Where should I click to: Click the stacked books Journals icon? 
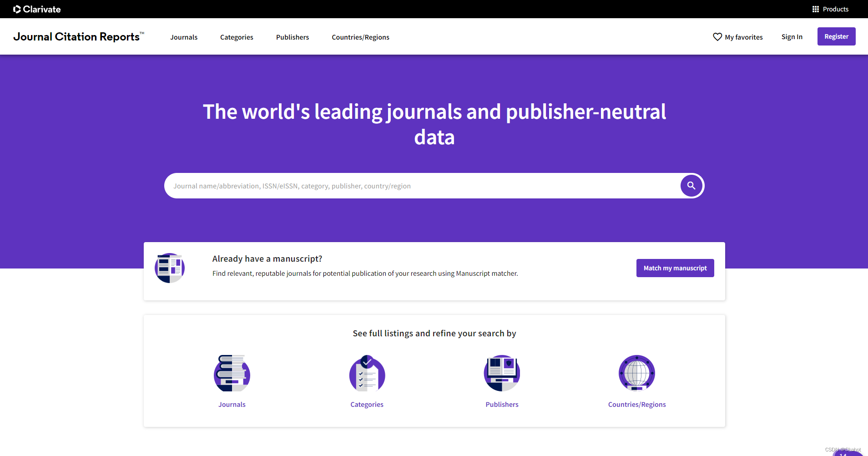click(232, 373)
